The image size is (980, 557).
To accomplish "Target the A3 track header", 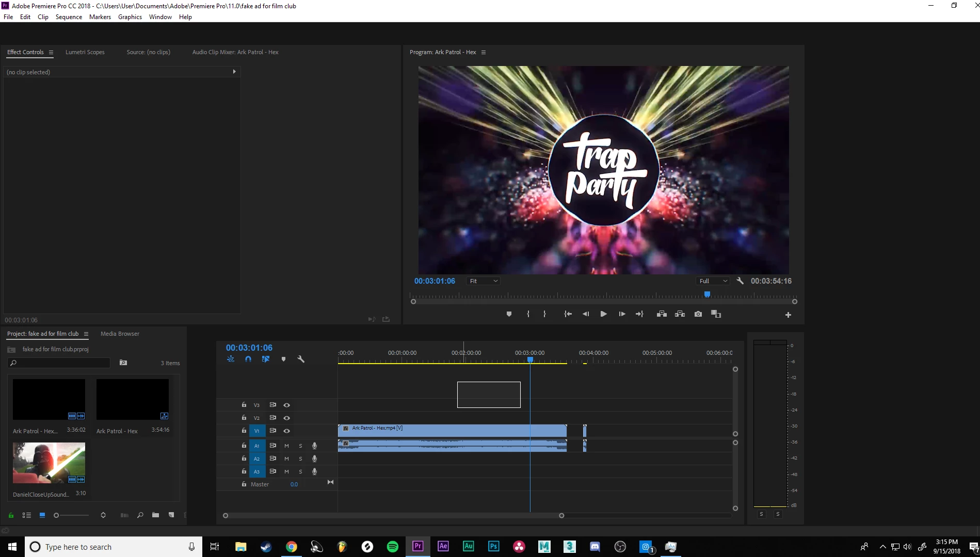I will tap(256, 471).
